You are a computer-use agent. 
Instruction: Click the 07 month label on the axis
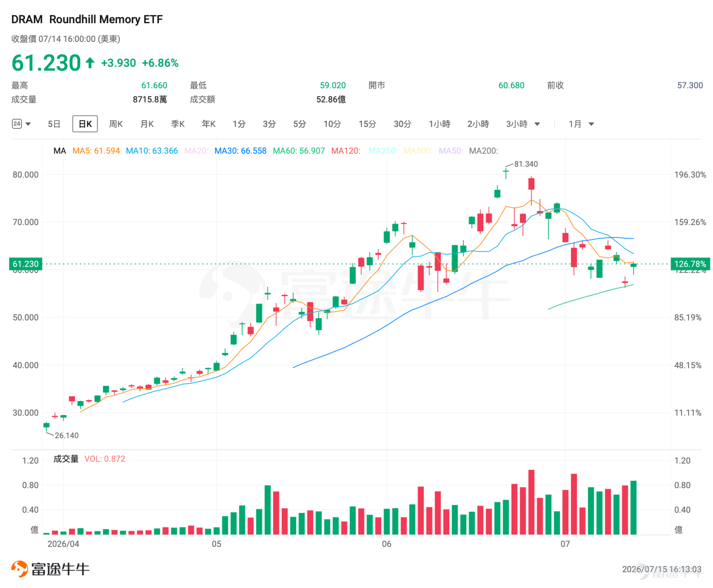(565, 544)
